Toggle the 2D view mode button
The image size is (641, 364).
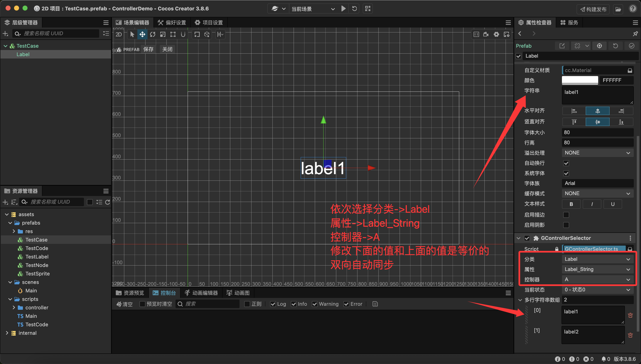(119, 35)
